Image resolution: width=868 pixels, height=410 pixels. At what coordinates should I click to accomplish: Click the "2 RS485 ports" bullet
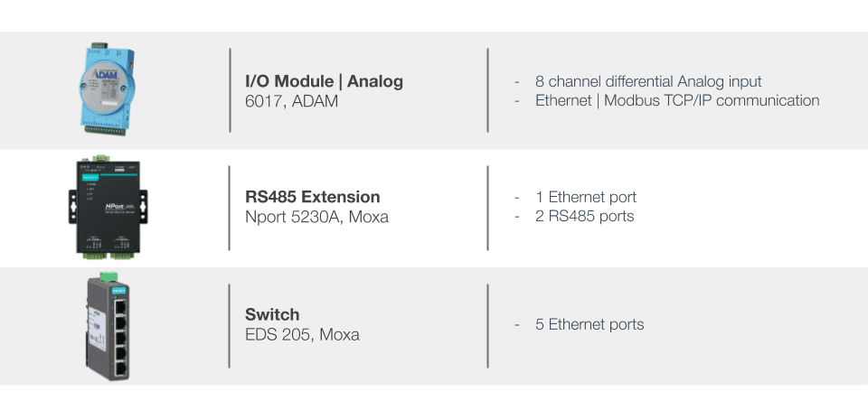[x=584, y=216]
